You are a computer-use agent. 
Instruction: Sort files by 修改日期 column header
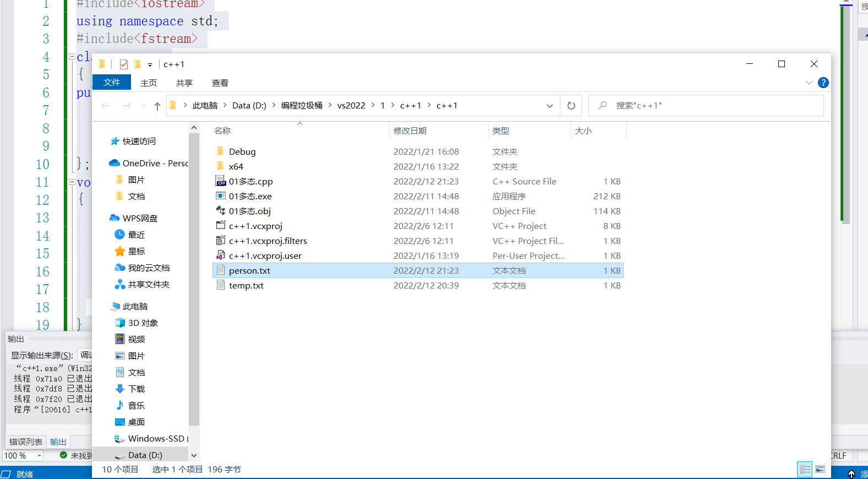[438, 130]
